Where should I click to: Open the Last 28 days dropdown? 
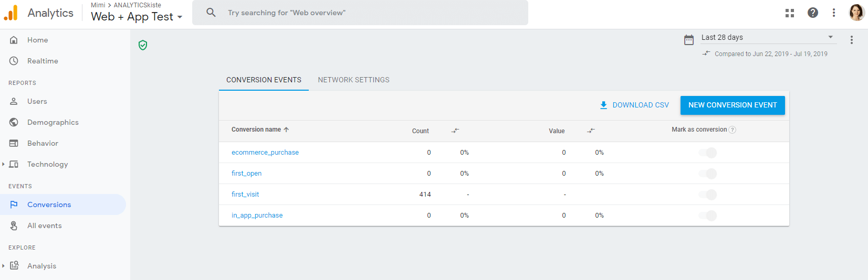(x=767, y=37)
